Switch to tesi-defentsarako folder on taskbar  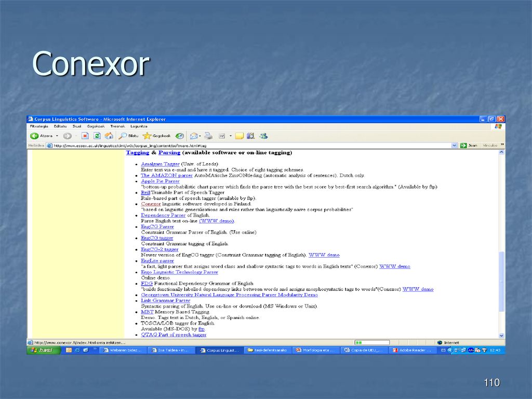[x=268, y=350]
